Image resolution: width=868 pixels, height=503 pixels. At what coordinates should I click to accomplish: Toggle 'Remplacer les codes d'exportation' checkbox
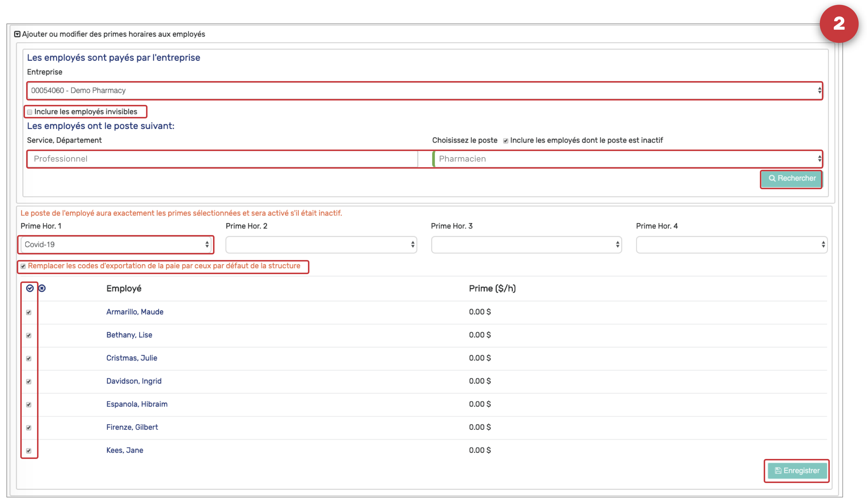23,266
